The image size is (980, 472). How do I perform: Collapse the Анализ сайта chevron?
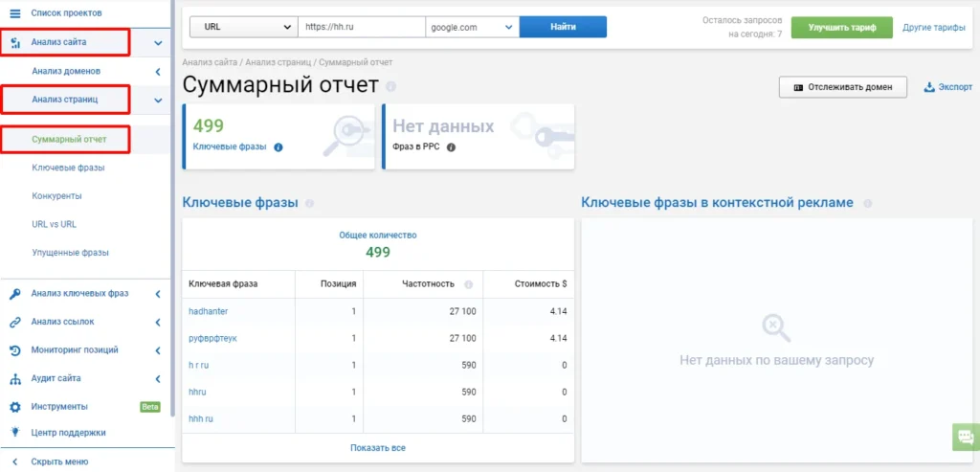[158, 43]
